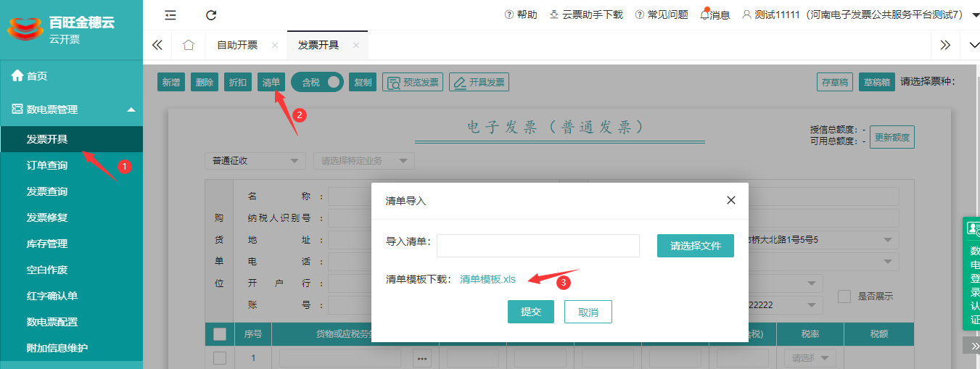The height and width of the screenshot is (369, 980).
Task: Toggle the 是否展示 checkbox
Action: coord(844,296)
